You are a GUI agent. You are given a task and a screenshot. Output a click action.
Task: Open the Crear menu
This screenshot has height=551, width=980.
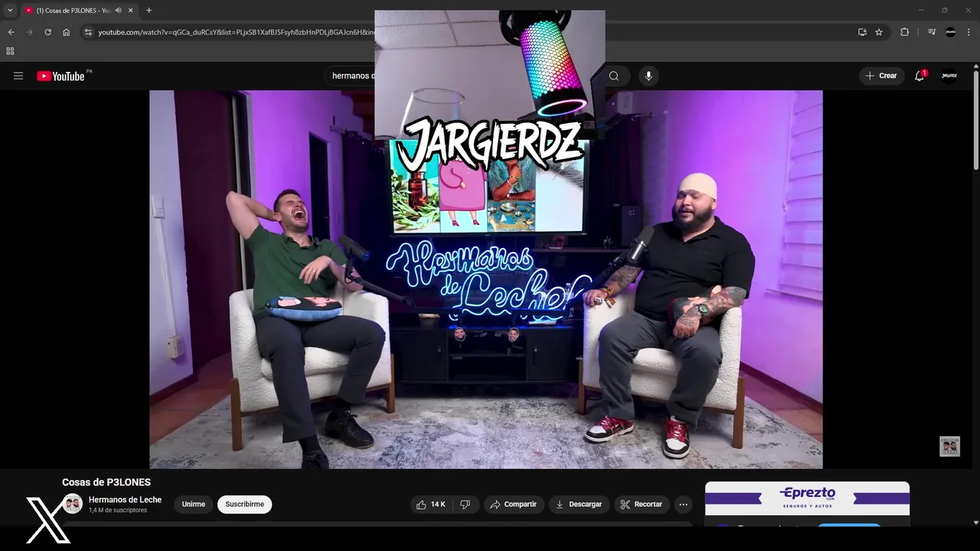(880, 76)
